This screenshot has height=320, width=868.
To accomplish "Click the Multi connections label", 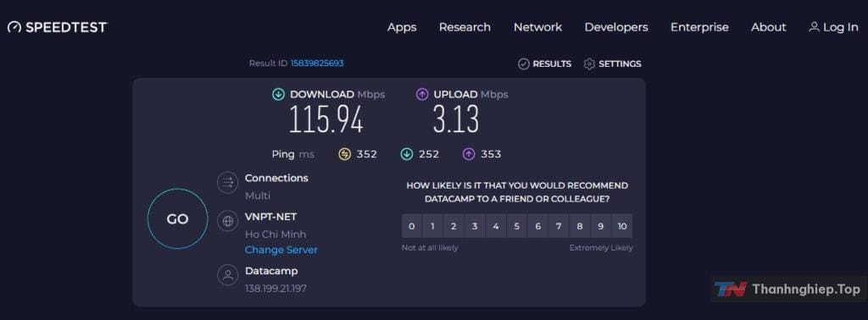I will (258, 196).
